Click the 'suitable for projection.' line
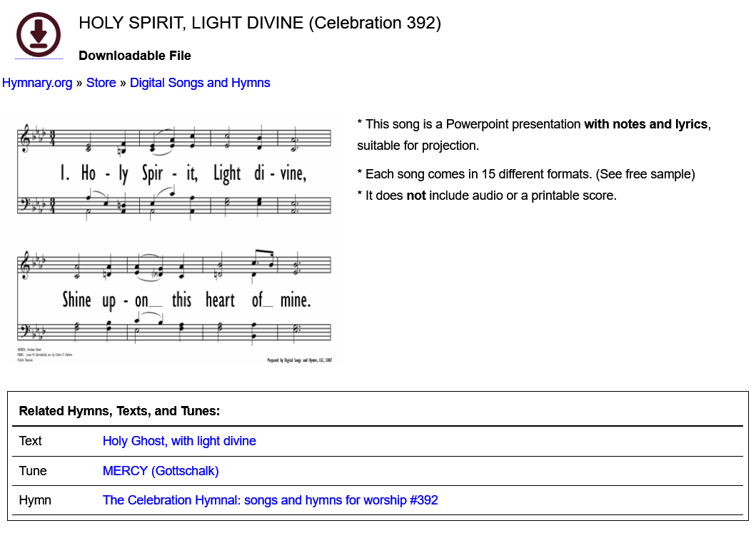The width and height of the screenshot is (756, 548). pos(418,146)
